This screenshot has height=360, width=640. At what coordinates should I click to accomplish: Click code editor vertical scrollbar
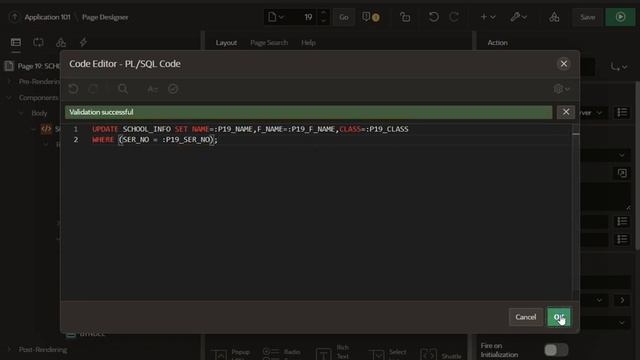576,212
